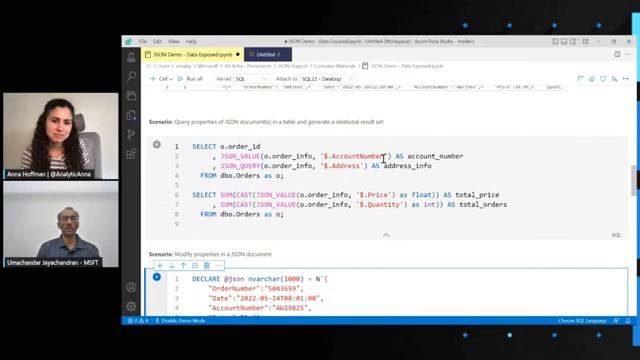Image resolution: width=640 pixels, height=360 pixels.
Task: Click 'Customer Materials' folder in the breadcrumb path
Action: pyautogui.click(x=335, y=66)
